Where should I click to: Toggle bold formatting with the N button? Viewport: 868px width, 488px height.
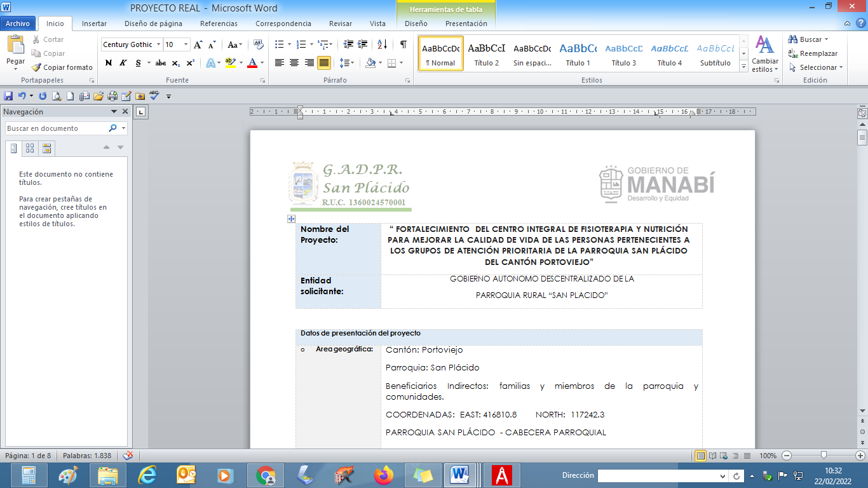(109, 63)
